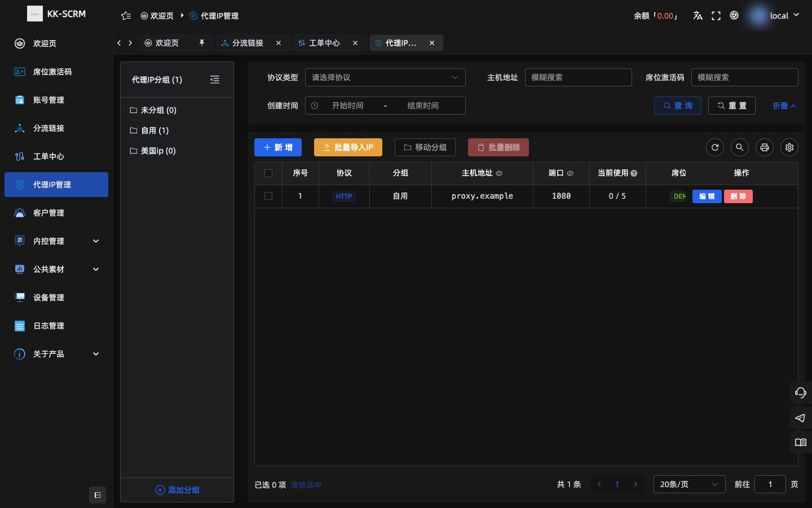
Task: Select the 自用 (1) group folder
Action: pyautogui.click(x=177, y=130)
